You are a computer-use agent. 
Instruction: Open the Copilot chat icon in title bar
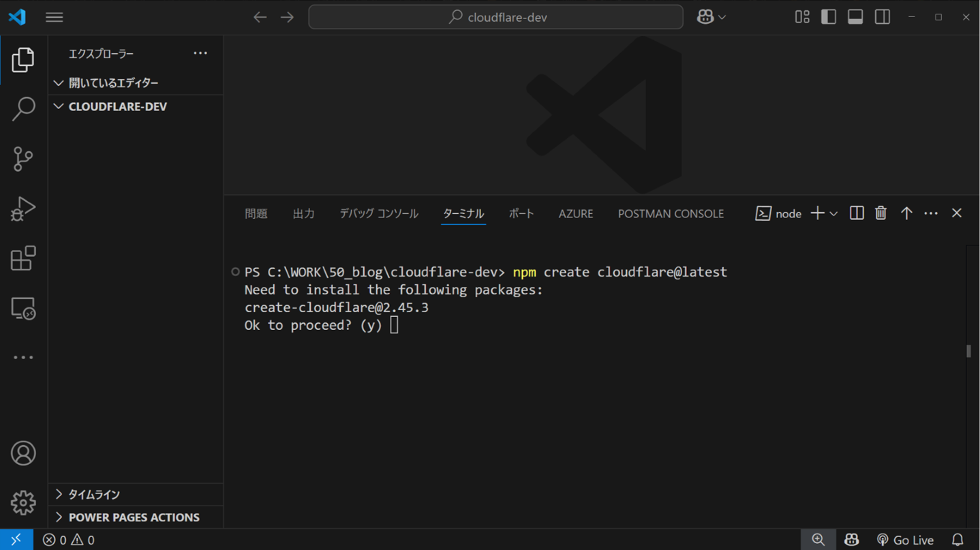705,17
